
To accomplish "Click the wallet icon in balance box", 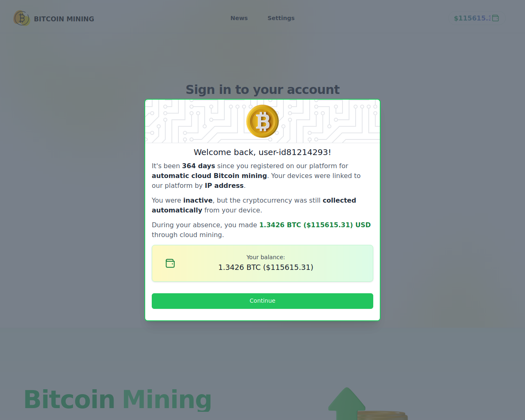I will tap(170, 263).
